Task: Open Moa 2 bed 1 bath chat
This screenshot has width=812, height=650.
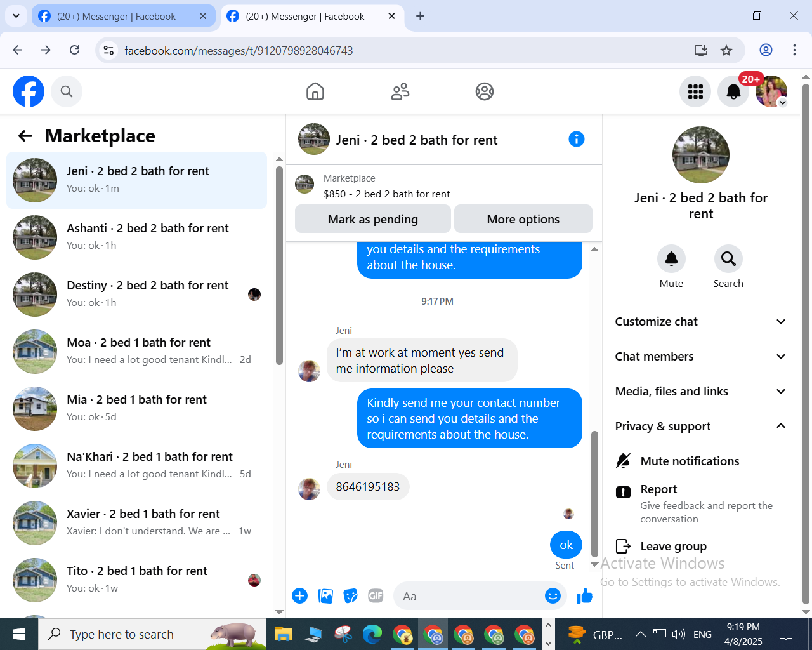Action: coord(136,352)
